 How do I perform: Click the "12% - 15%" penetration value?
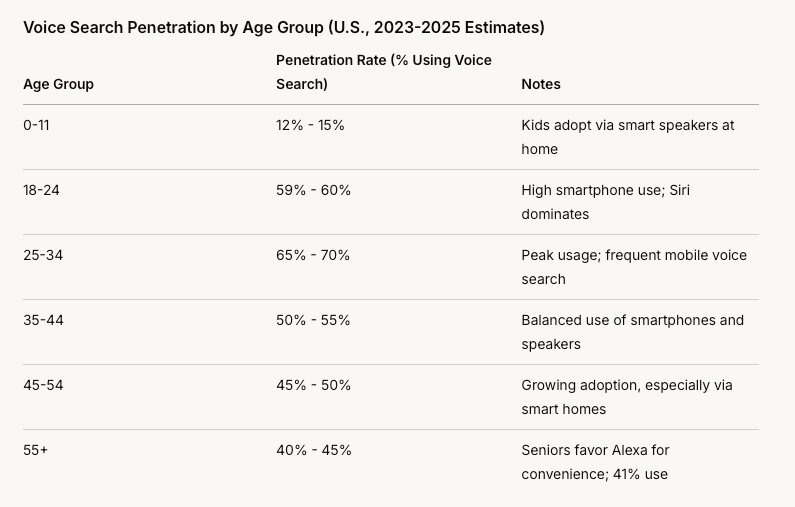click(x=310, y=125)
